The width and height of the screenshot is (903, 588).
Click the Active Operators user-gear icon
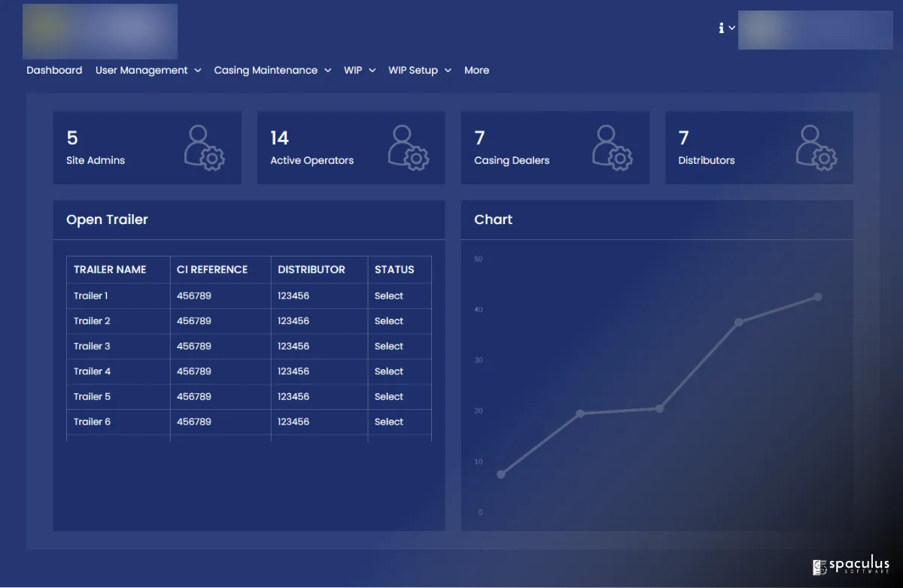[x=409, y=147]
